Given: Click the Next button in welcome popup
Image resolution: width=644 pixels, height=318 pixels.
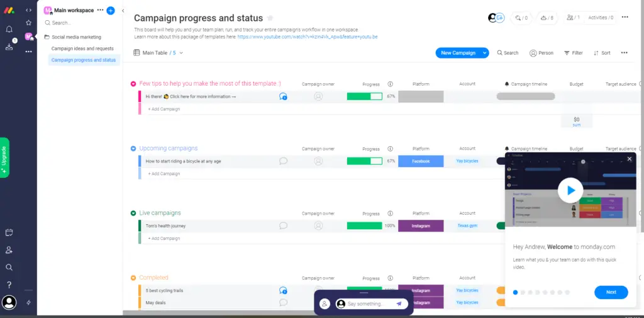Looking at the screenshot, I should tap(611, 292).
